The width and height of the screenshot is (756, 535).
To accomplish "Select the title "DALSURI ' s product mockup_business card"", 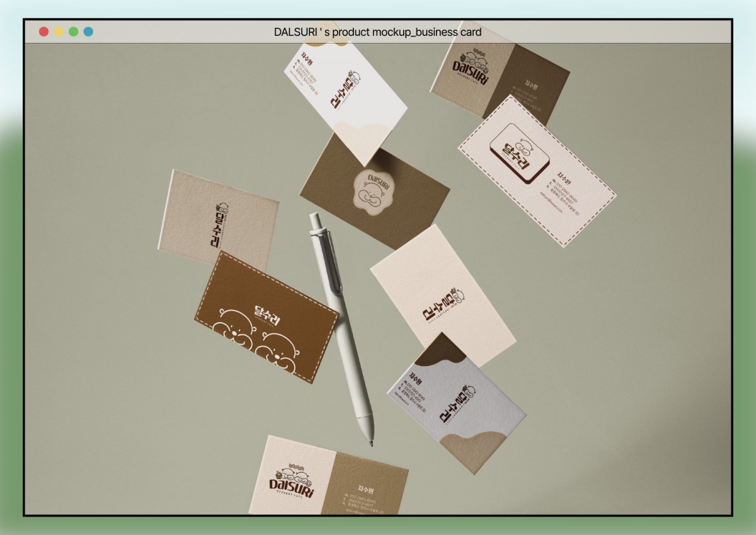I will point(378,32).
